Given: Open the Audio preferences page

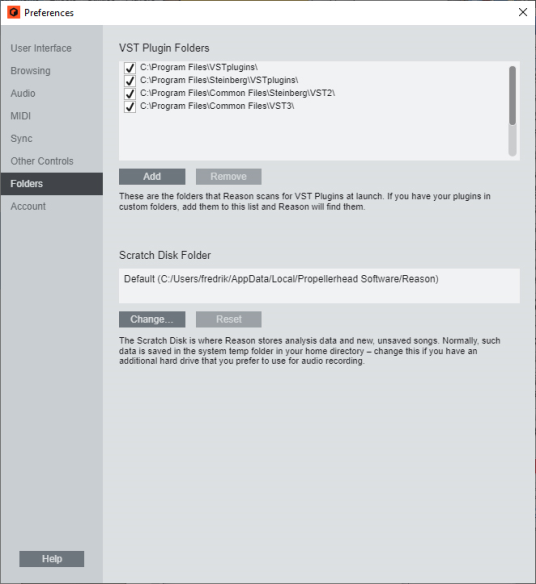Looking at the screenshot, I should [x=23, y=93].
